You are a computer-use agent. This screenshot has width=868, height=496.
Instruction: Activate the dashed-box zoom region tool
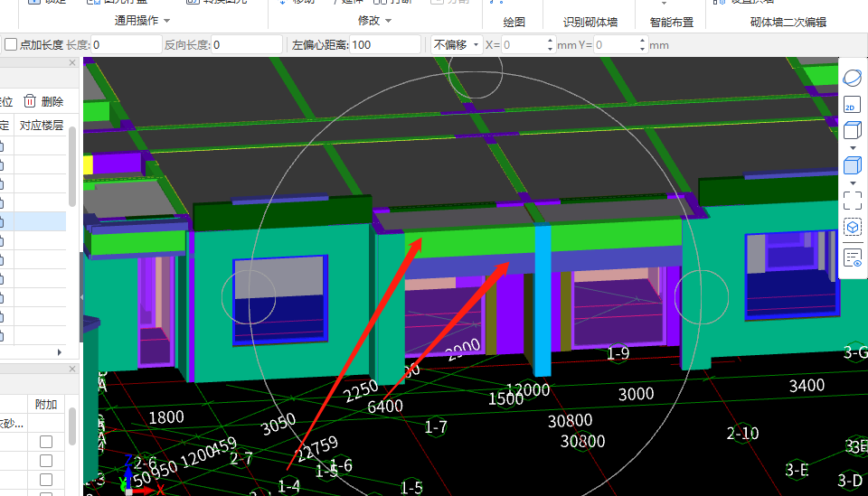(852, 201)
